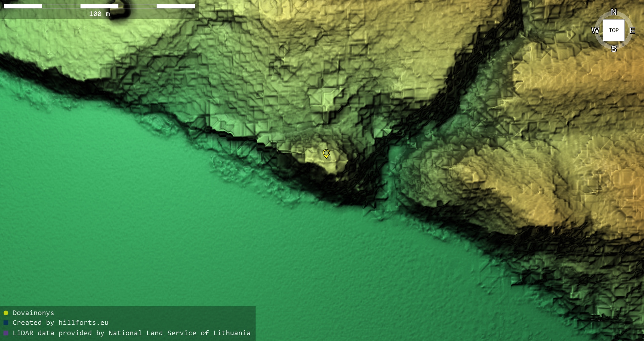Click the yellow Dovainonys location marker pin

tap(326, 154)
